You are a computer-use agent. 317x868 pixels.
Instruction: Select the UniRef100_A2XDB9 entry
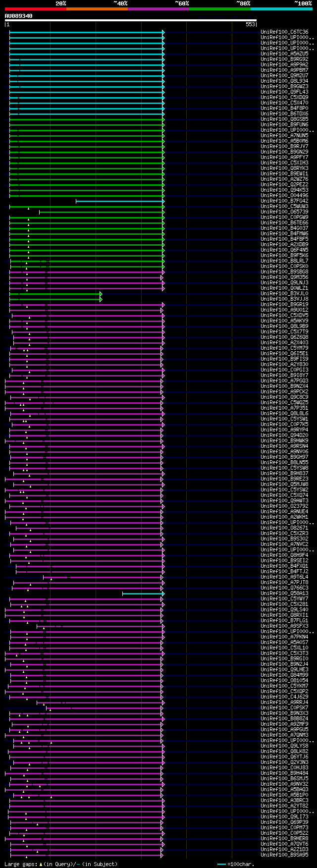284,245
